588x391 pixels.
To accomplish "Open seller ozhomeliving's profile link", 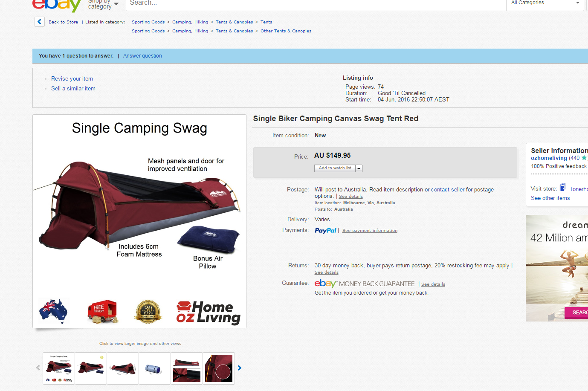I will 549,158.
